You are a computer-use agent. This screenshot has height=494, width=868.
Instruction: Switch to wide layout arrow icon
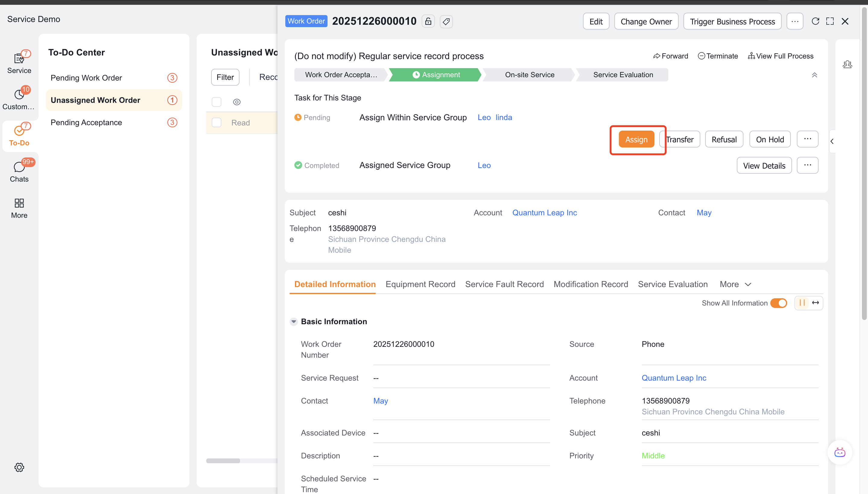click(x=816, y=303)
